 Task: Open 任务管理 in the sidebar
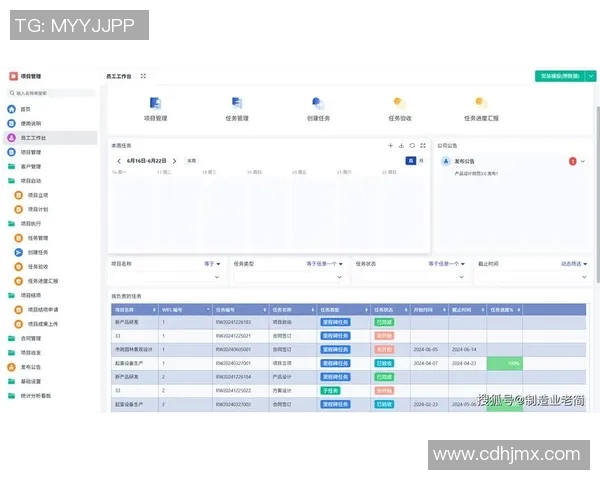tap(31, 238)
